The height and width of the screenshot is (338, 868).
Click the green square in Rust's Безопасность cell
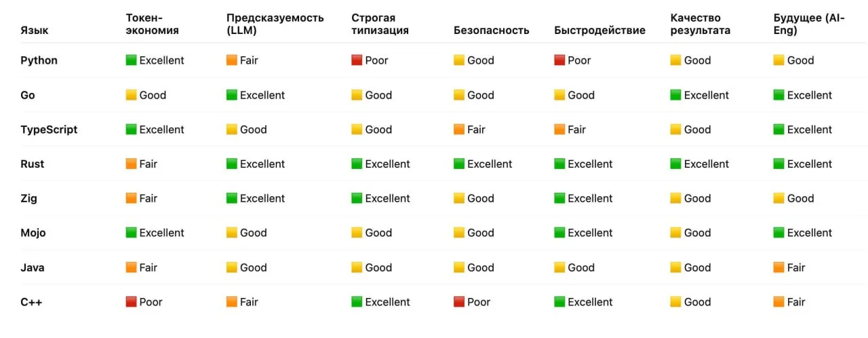click(459, 164)
